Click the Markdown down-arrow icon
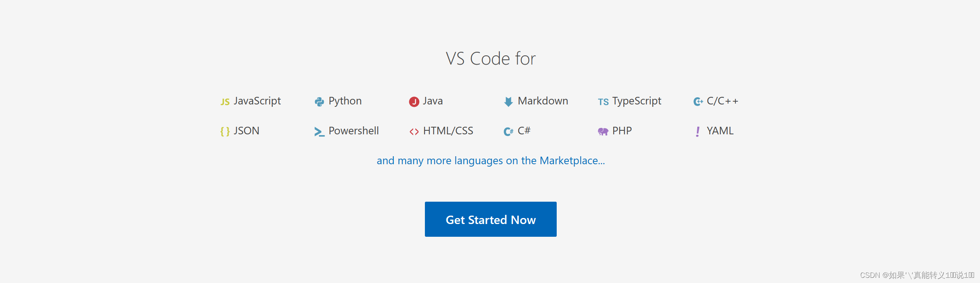The image size is (980, 283). pyautogui.click(x=509, y=102)
